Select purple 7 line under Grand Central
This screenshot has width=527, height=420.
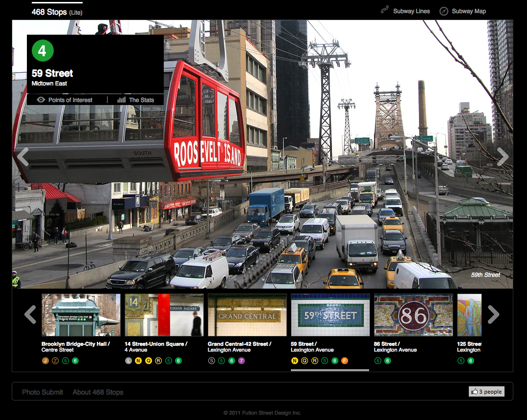[x=242, y=360]
